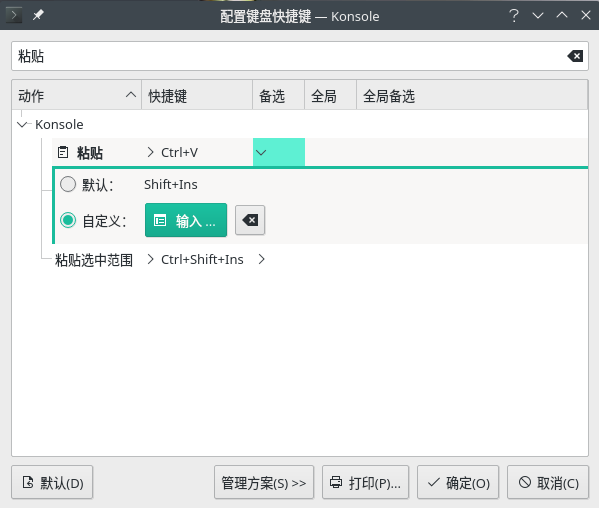This screenshot has height=508, width=599.
Task: Collapse the Konsole tree group
Action: click(23, 125)
